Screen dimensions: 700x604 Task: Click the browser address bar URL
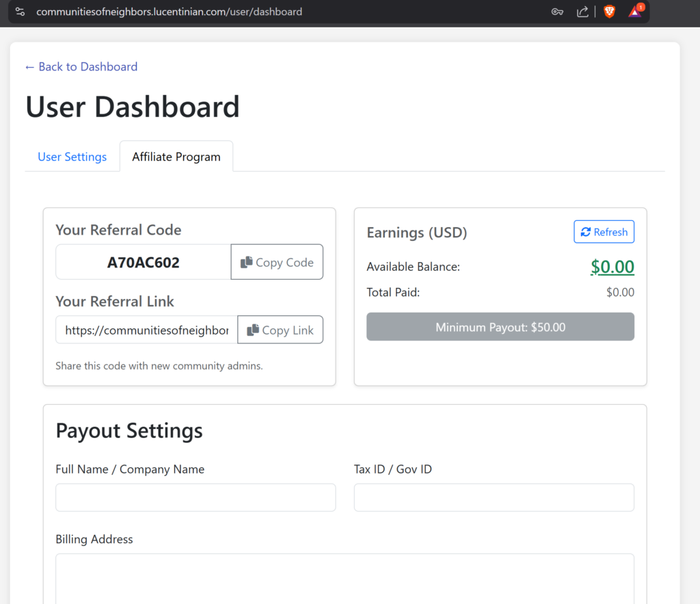click(169, 12)
